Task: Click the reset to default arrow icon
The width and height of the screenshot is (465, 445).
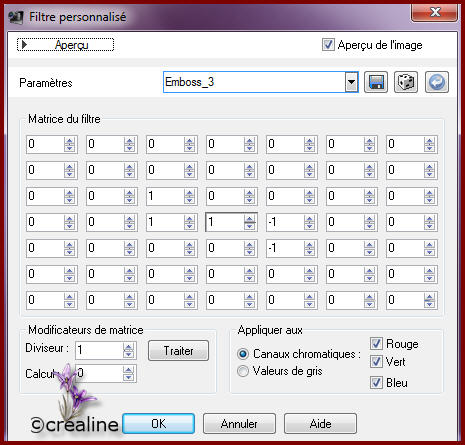Action: [x=437, y=82]
